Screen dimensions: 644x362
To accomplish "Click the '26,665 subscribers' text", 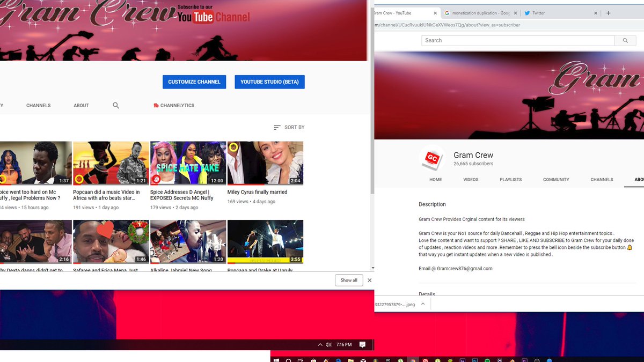I will [x=473, y=164].
